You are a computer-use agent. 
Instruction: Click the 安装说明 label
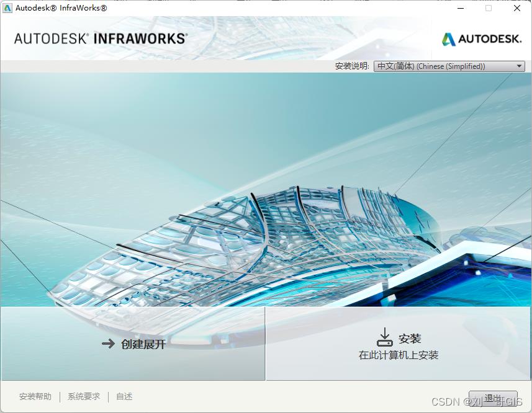pyautogui.click(x=352, y=66)
